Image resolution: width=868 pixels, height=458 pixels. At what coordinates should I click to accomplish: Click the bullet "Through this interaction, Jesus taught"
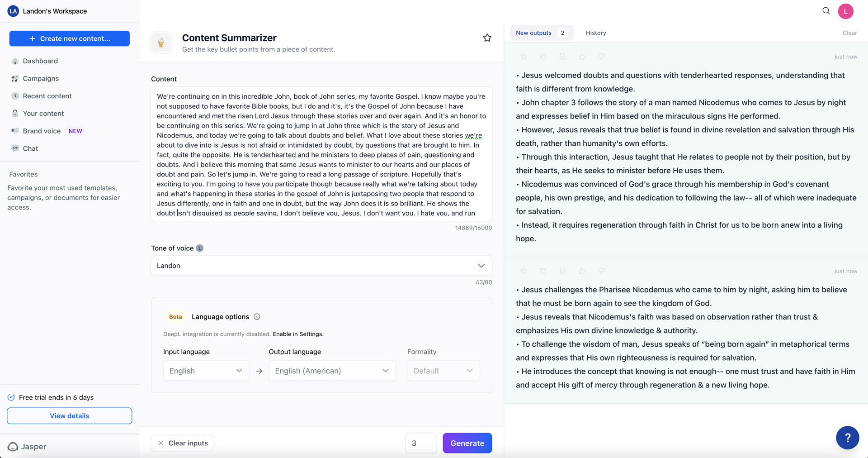(x=683, y=163)
